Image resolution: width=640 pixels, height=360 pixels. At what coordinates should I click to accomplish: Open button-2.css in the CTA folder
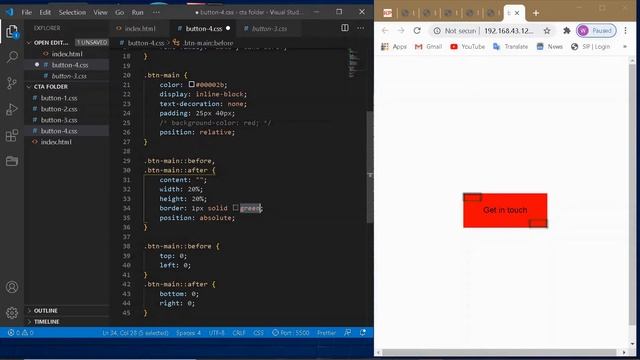point(59,109)
